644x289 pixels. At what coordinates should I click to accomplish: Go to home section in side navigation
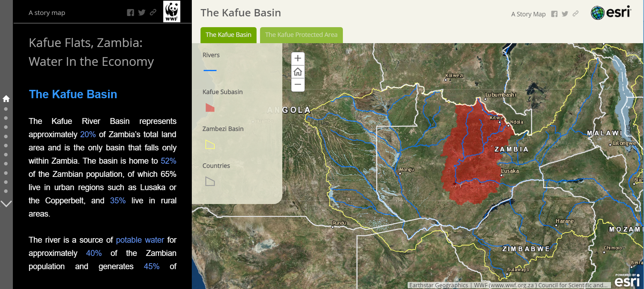click(6, 99)
